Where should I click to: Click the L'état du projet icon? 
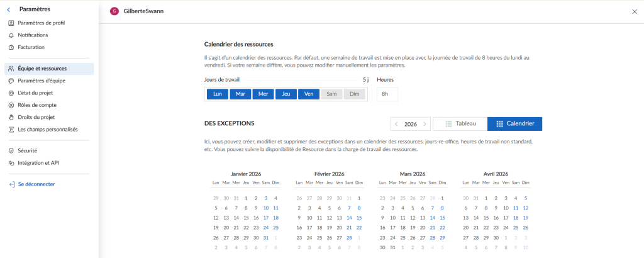point(11,93)
